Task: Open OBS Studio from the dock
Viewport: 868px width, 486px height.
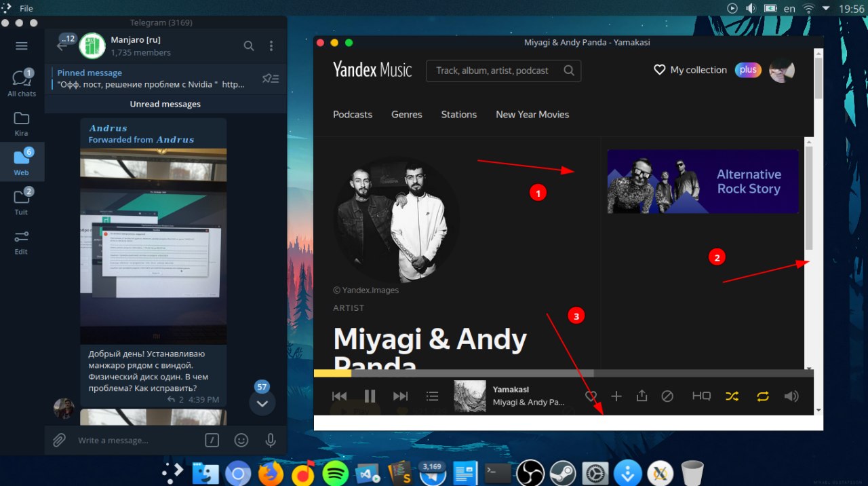Action: coord(530,473)
